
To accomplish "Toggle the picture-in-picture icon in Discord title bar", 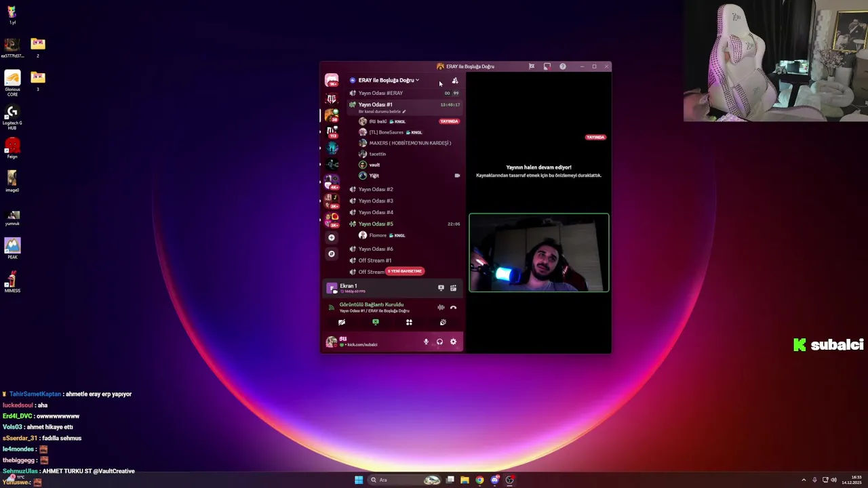I will tap(547, 66).
